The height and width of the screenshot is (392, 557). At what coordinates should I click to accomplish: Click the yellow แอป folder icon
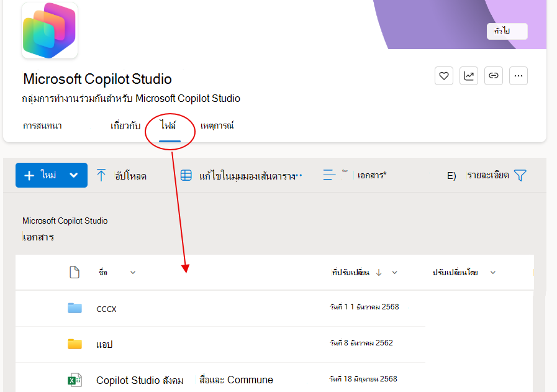tap(75, 344)
